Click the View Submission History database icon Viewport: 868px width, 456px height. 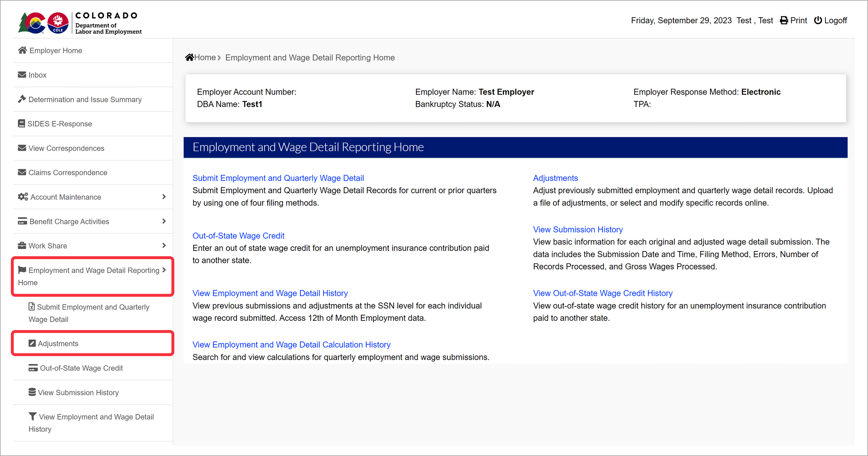tap(32, 392)
